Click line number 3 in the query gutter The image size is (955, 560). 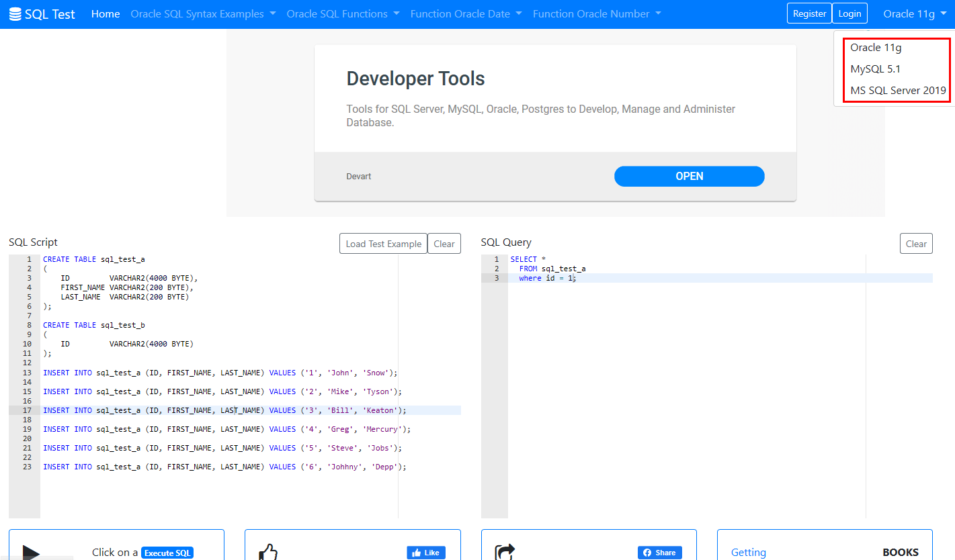tap(496, 278)
